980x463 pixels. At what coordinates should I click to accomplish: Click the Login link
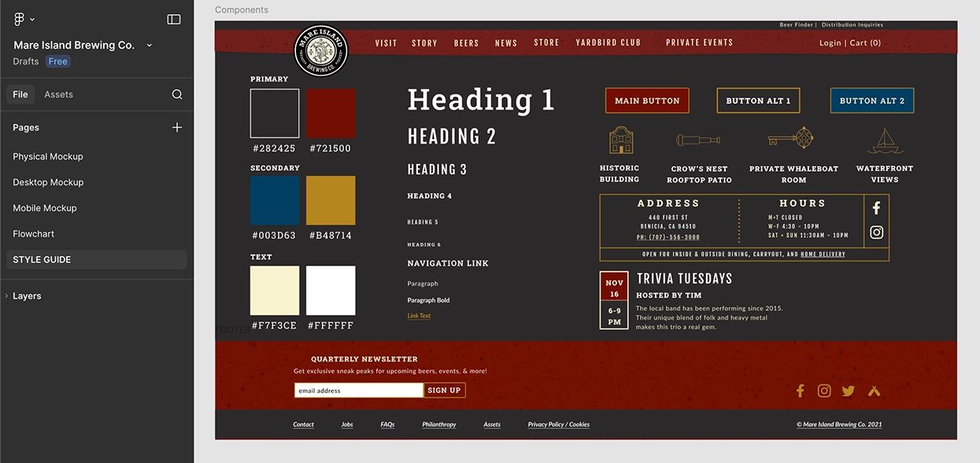(x=830, y=43)
